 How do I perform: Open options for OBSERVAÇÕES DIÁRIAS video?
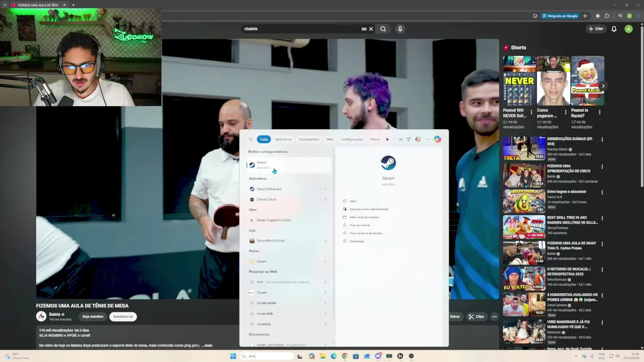602,140
